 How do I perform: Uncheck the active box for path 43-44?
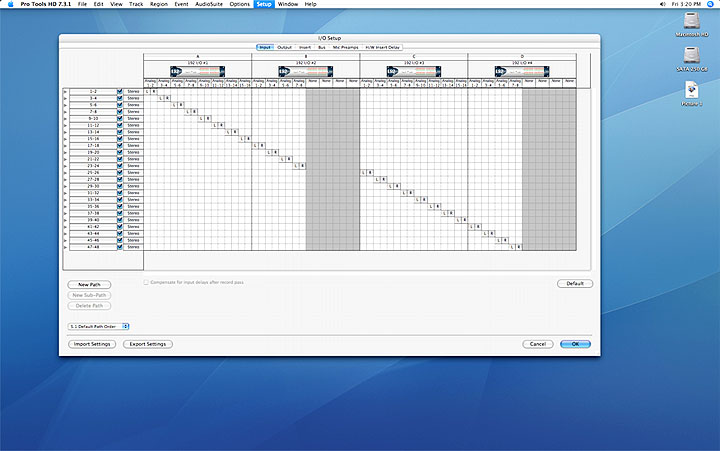[x=120, y=233]
